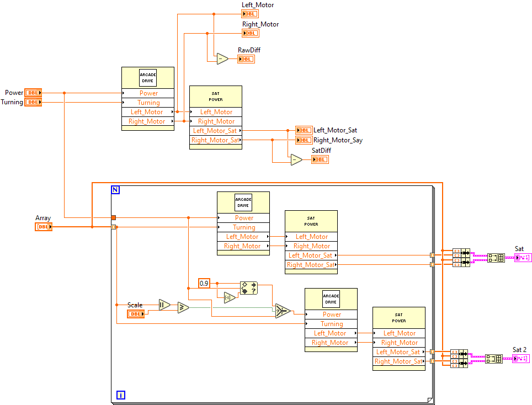Click the Greater comparison feeding RawDiff
The image size is (532, 405).
tap(221, 58)
